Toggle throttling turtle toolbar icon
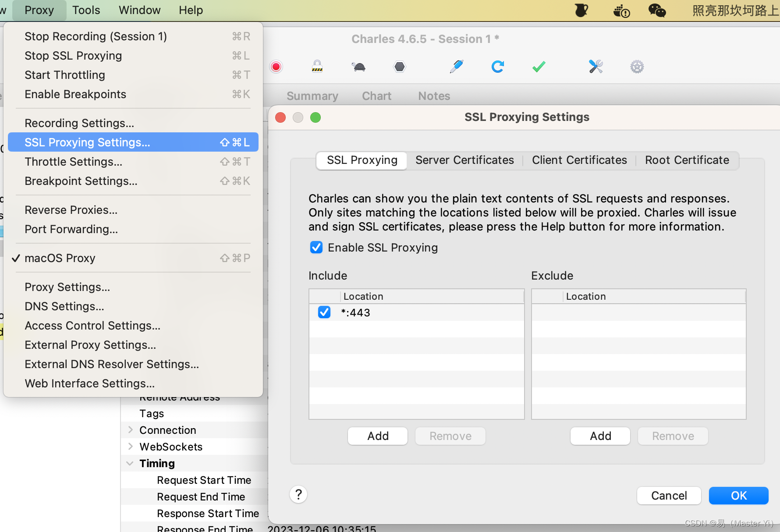This screenshot has height=532, width=780. 358,67
